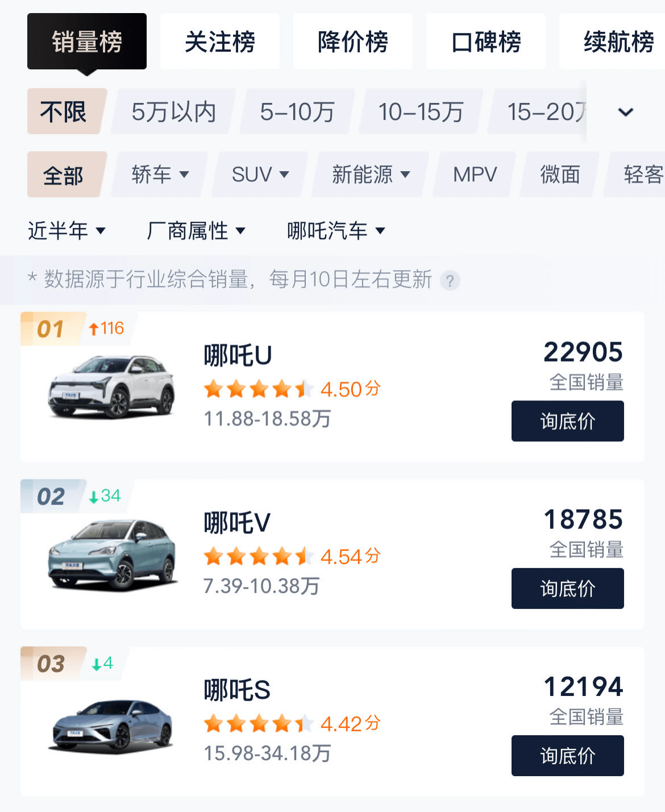Switch to the 降价榜 tab
This screenshot has width=665, height=812.
(353, 42)
